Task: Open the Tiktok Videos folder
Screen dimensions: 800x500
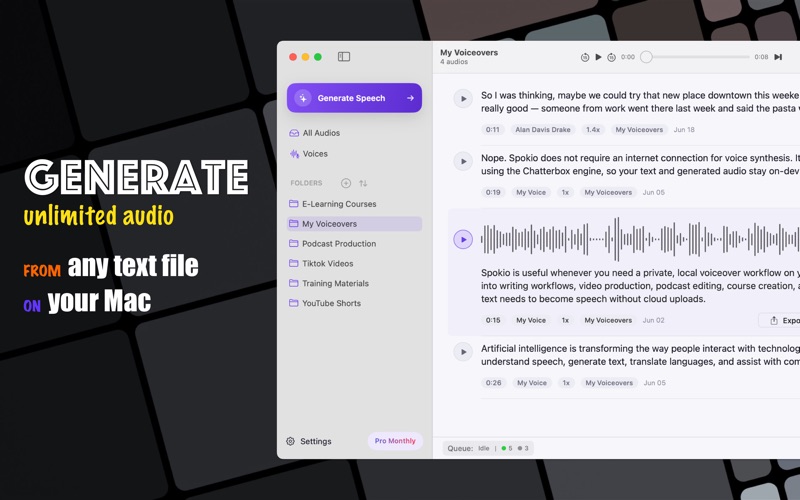Action: coord(354,263)
